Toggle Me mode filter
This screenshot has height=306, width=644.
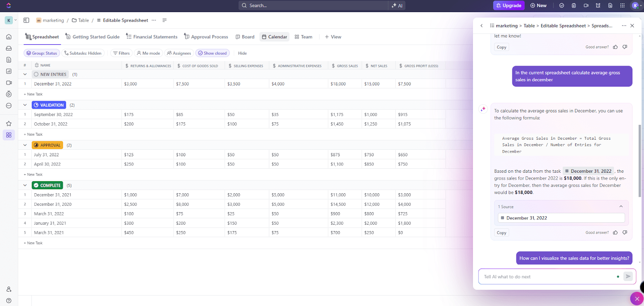[148, 53]
